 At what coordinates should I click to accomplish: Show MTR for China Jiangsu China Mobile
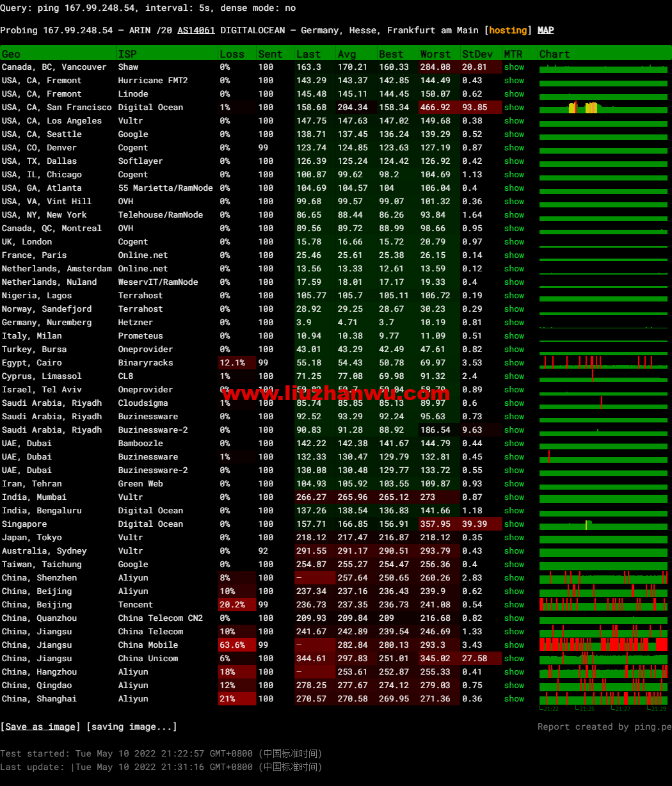coord(514,645)
